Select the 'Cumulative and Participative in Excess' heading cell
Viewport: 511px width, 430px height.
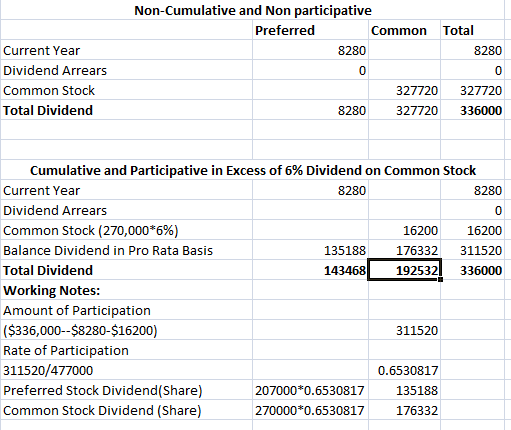coord(253,170)
